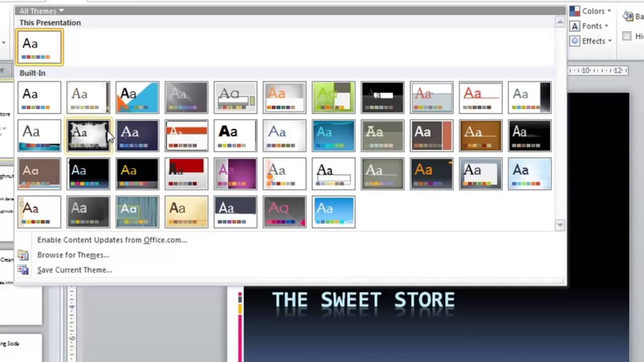Apply the orange-brown theme thumbnail
644x362 pixels.
point(480,136)
